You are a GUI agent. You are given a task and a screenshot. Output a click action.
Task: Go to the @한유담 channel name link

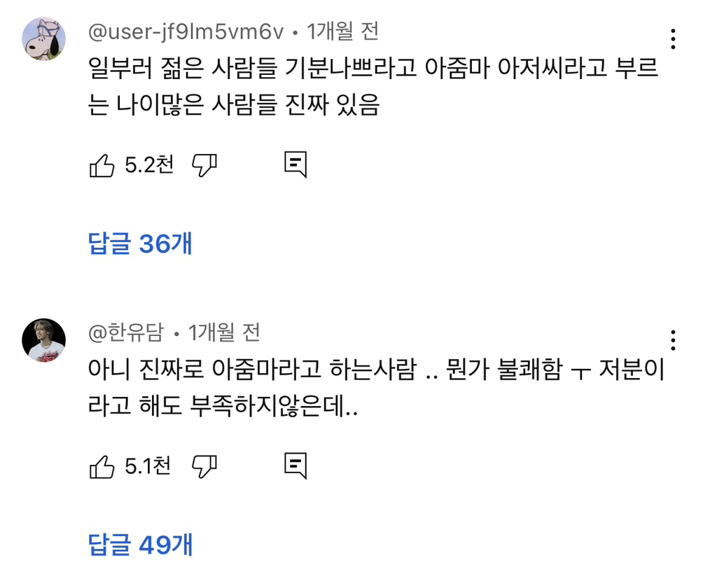click(125, 332)
